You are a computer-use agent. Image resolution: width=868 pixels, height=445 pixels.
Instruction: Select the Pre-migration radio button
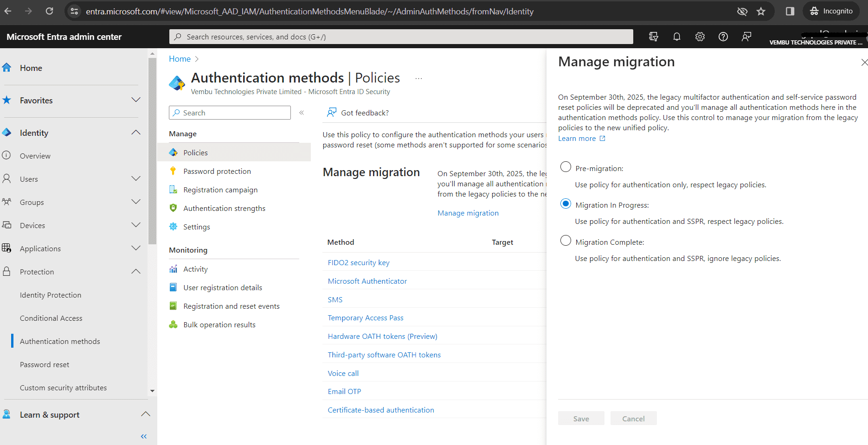click(x=566, y=167)
